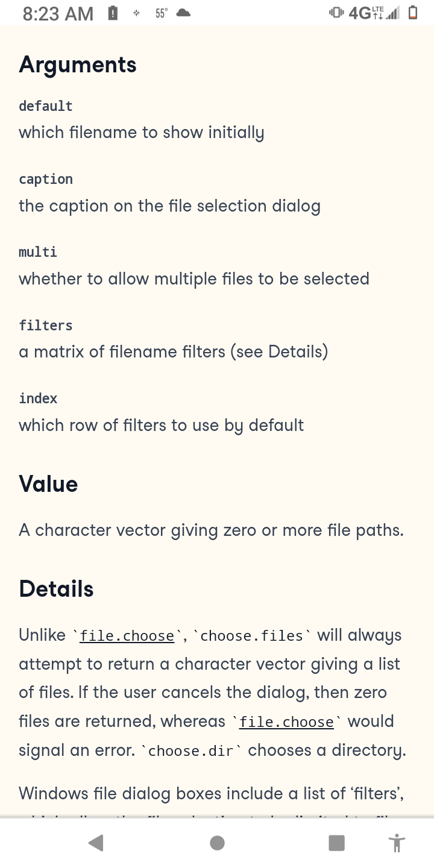434x868 pixels.
Task: Open recent apps with the square button
Action: click(x=336, y=843)
